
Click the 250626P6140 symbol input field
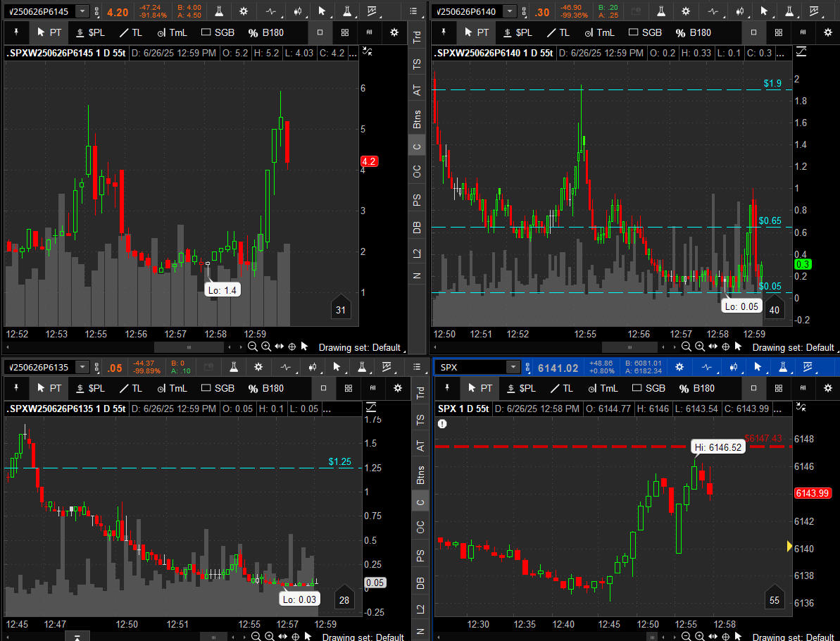(x=468, y=11)
